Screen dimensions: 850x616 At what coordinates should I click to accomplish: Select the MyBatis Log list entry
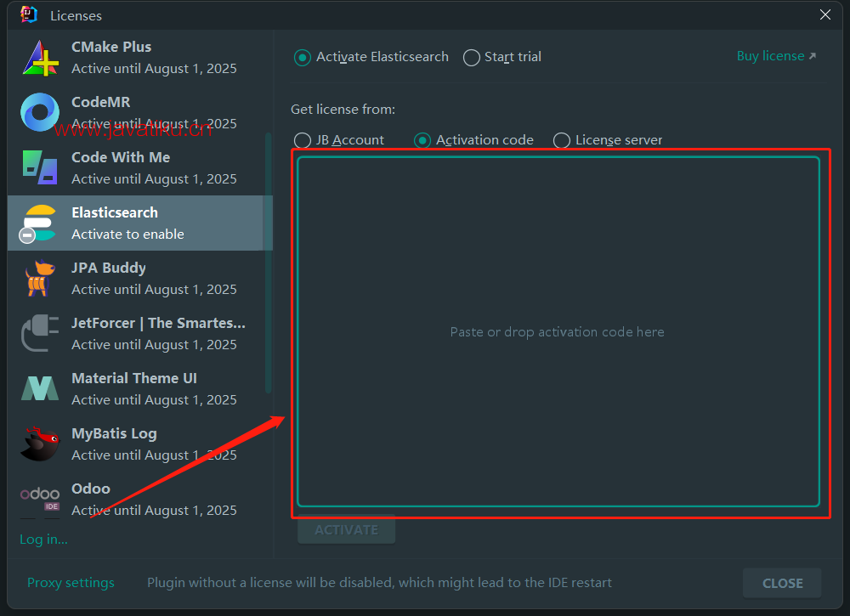(140, 444)
